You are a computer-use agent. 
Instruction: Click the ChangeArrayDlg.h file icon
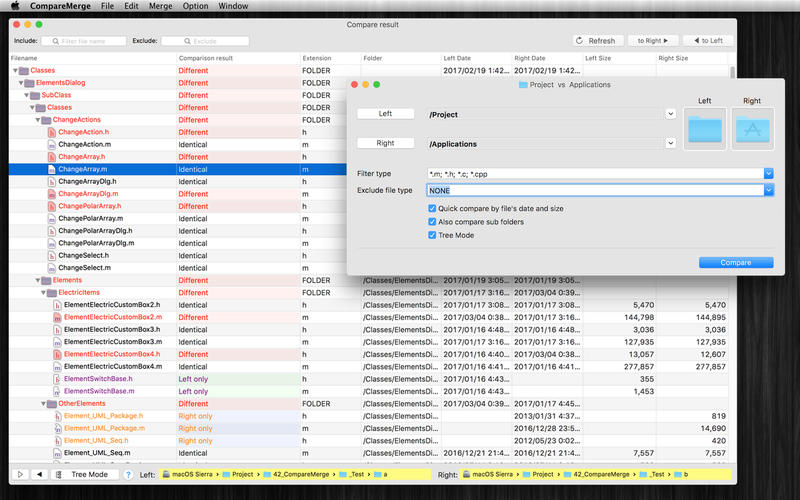pyautogui.click(x=52, y=182)
